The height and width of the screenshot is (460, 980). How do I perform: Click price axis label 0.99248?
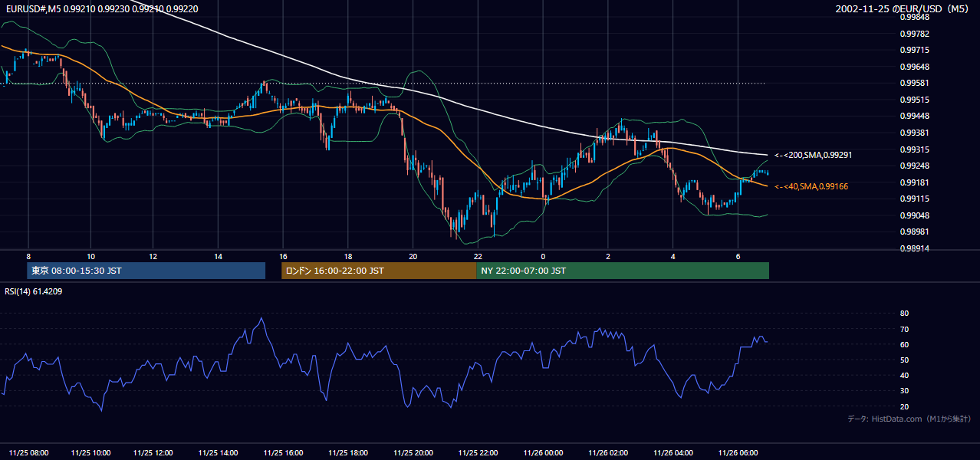tap(915, 166)
